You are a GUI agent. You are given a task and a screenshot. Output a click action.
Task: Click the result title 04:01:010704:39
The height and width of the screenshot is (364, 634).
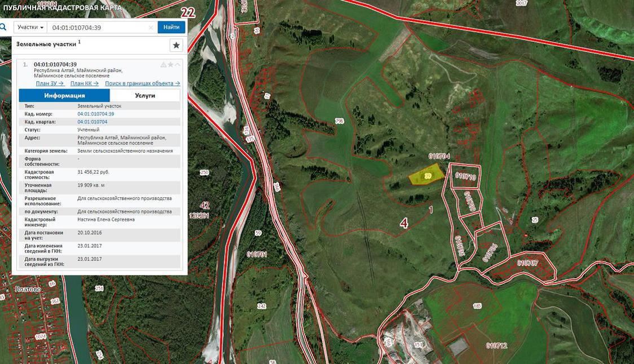(55, 64)
